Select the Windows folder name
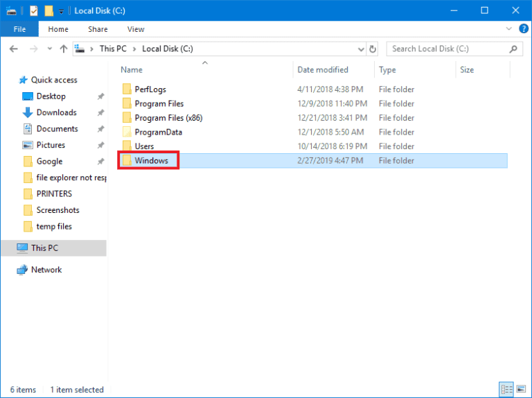Viewport: 532px width, 398px height. click(151, 161)
